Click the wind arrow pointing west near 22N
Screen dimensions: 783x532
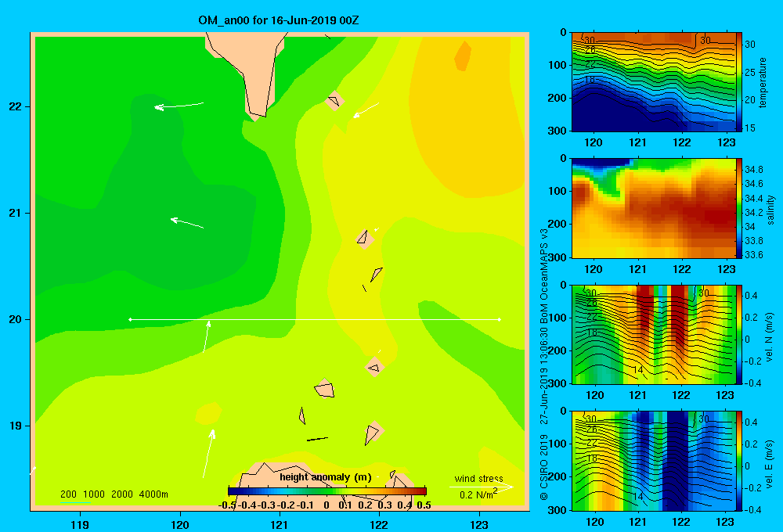(x=179, y=106)
